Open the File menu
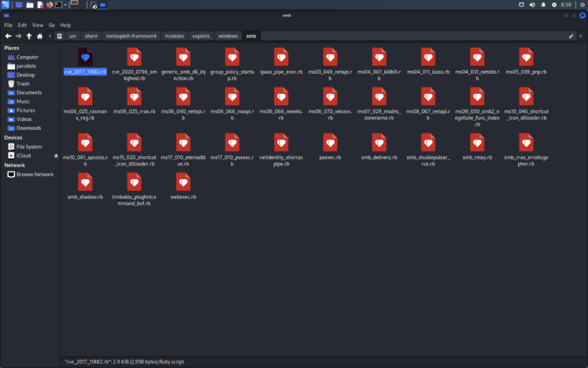Image resolution: width=588 pixels, height=368 pixels. (8, 25)
